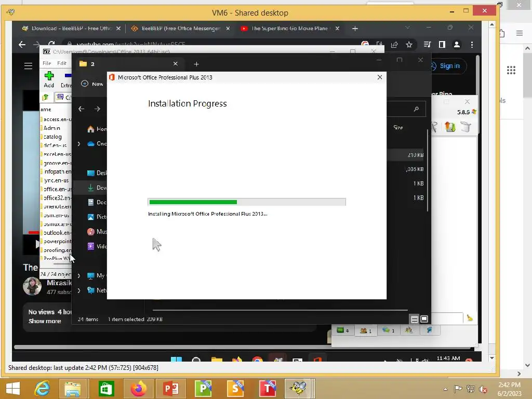Click the VM scroll down arrow
The width and height of the screenshot is (532, 399).
coord(492,358)
